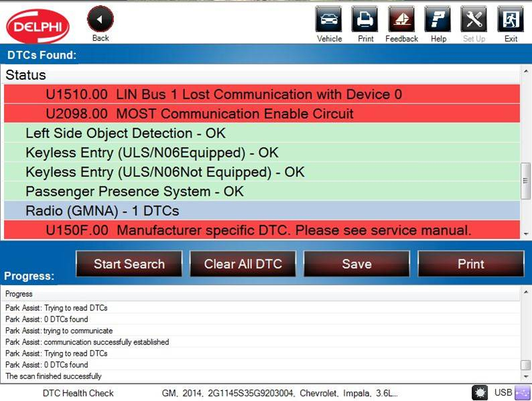
Task: Click the Print printer icon in toolbar
Action: (365, 19)
